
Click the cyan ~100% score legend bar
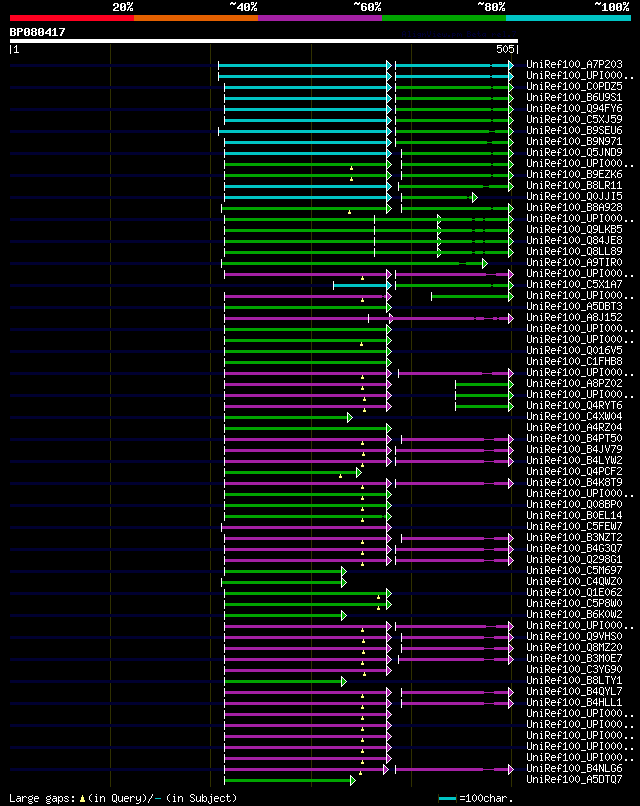(569, 18)
